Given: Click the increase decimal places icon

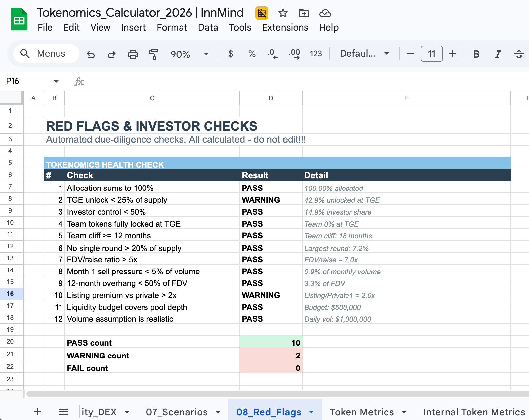Looking at the screenshot, I should pos(294,54).
